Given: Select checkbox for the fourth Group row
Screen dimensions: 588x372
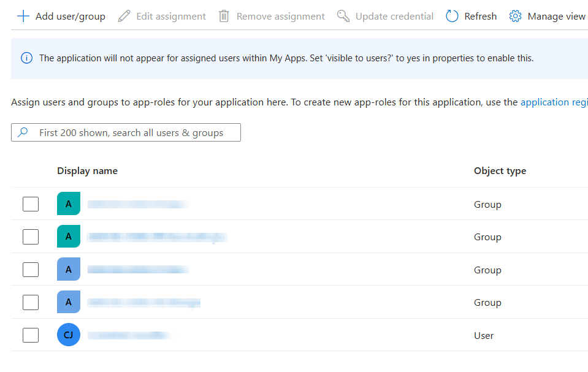Looking at the screenshot, I should click(31, 302).
